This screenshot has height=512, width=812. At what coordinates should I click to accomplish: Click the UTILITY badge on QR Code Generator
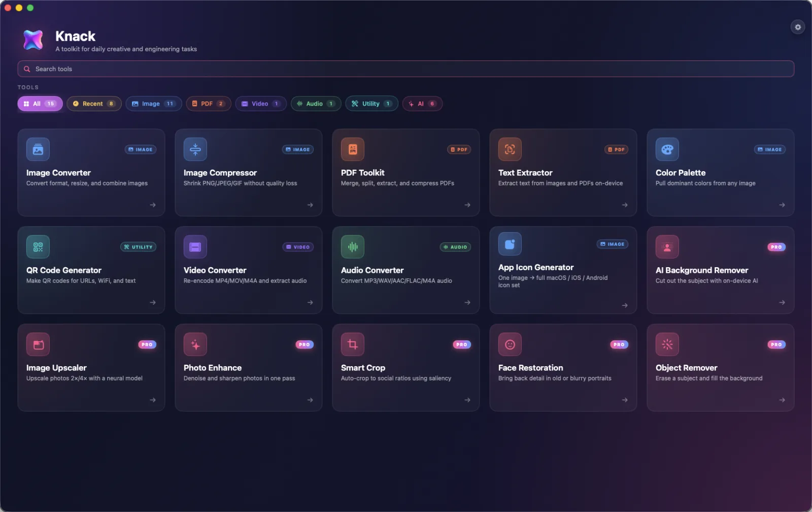click(138, 247)
